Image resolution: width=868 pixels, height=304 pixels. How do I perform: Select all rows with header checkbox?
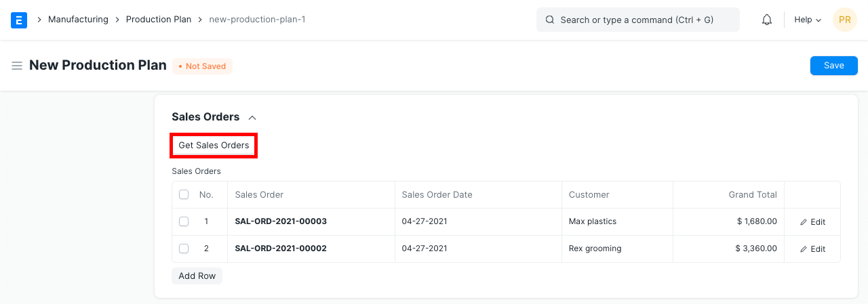tap(184, 194)
